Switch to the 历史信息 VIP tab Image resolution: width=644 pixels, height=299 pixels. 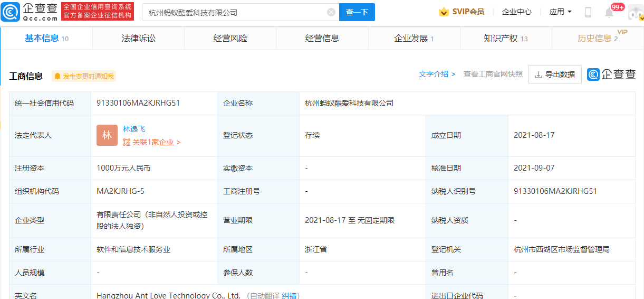(598, 38)
